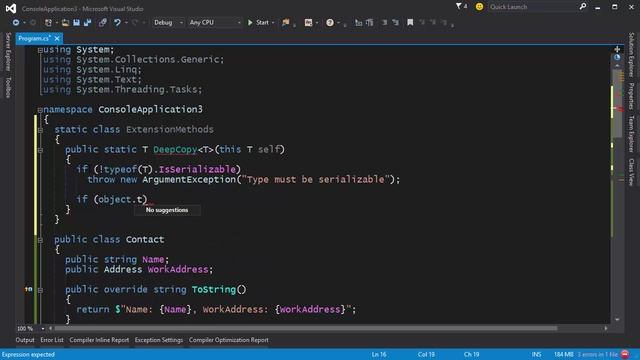This screenshot has width=640, height=360.
Task: Open the dropdown arrow beside Start
Action: click(273, 22)
